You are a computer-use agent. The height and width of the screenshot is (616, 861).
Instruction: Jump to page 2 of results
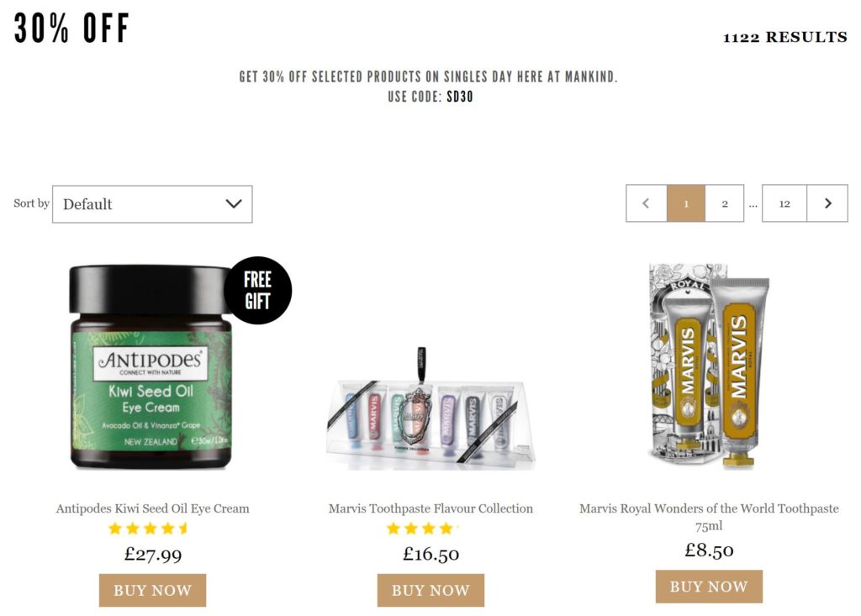tap(725, 203)
